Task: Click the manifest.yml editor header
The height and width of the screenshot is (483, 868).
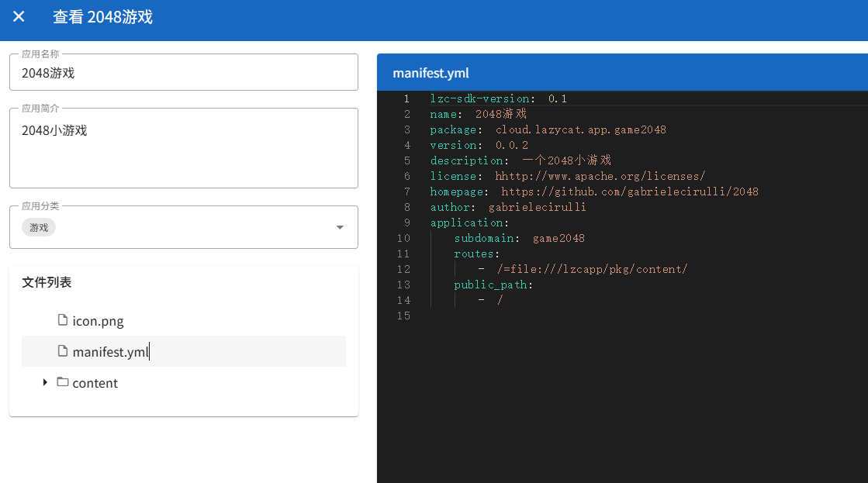Action: 622,72
